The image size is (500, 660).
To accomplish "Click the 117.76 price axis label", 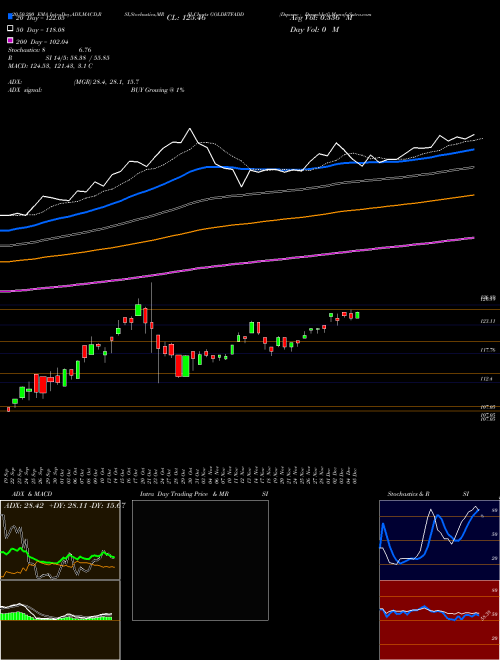I will point(487,350).
